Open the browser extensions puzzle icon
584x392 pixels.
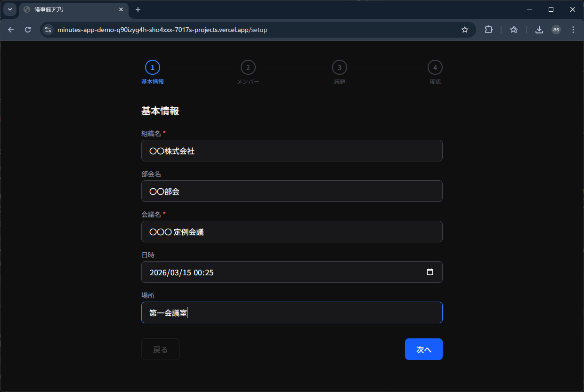(x=488, y=30)
